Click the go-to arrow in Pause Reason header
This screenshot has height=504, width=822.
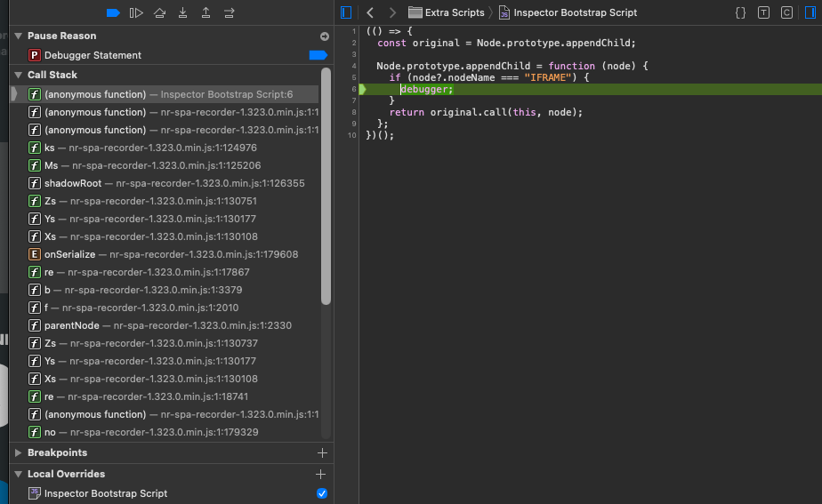pos(325,36)
